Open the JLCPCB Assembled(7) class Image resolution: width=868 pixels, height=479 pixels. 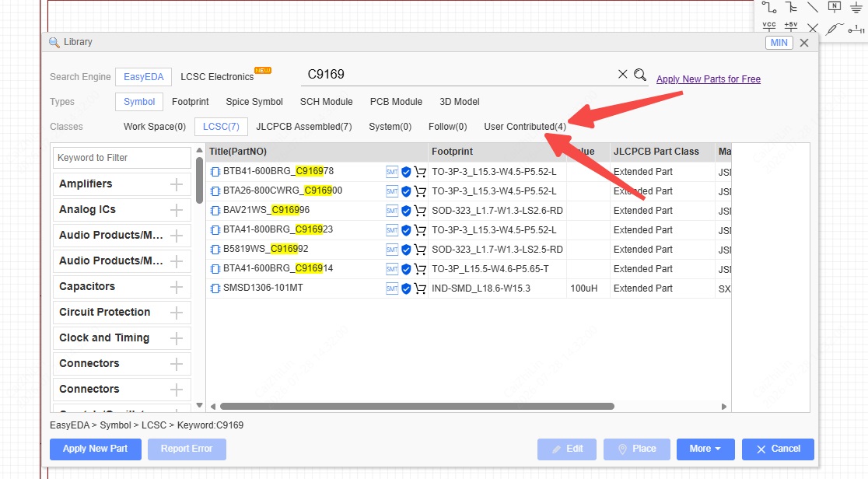304,127
